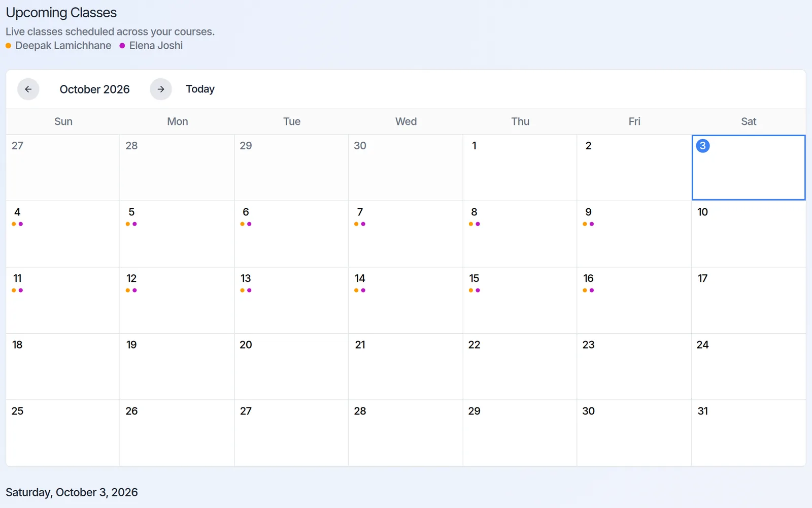
Task: Select October 21 on the calendar
Action: [405, 367]
